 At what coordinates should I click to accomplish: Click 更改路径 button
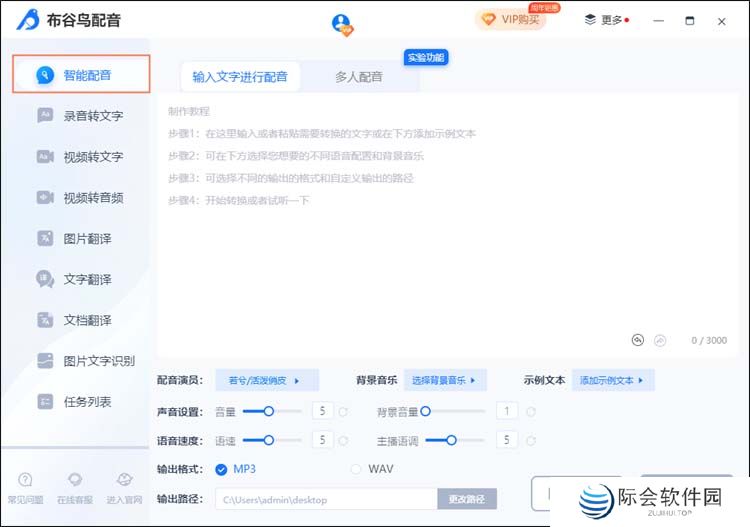tap(467, 499)
